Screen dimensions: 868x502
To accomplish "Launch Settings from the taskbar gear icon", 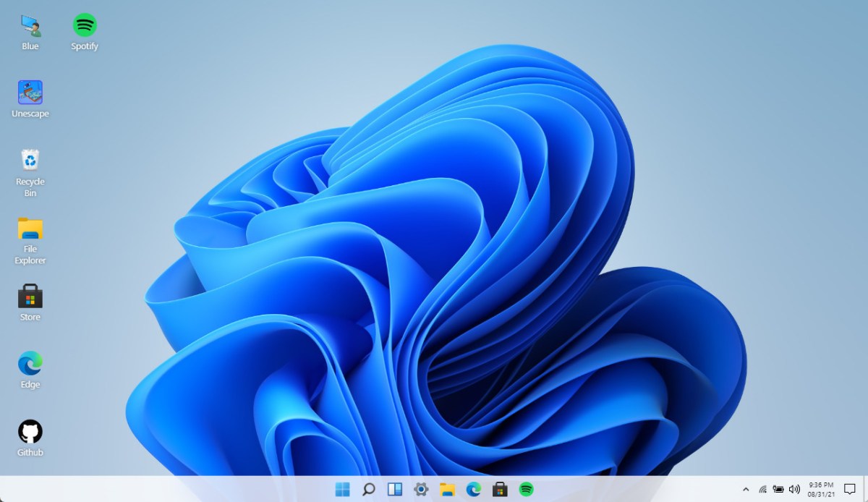I will coord(421,490).
